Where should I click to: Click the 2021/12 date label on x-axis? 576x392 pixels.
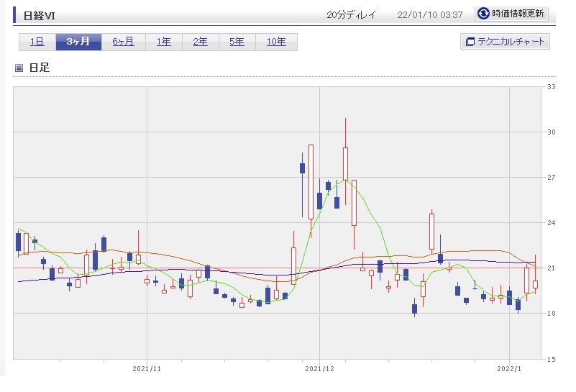click(x=319, y=368)
